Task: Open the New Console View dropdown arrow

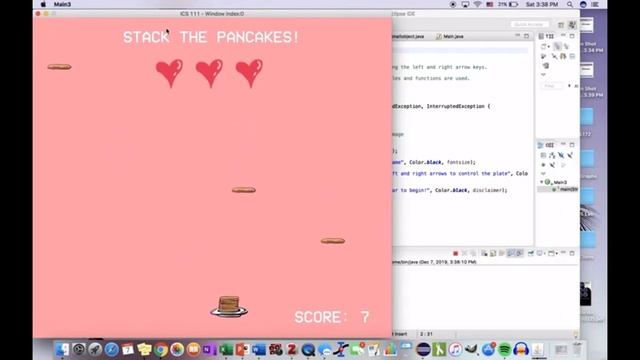Action: (x=557, y=253)
